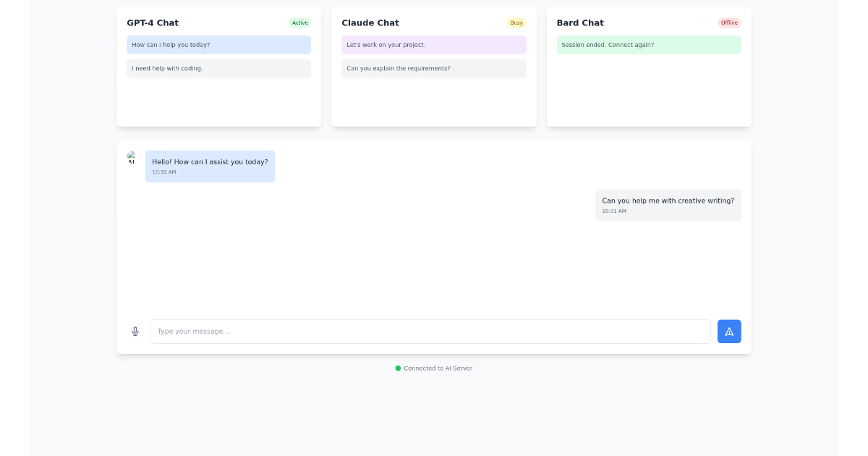Click 'Can you explain the requirements?' message
This screenshot has height=456, width=868.
click(433, 68)
